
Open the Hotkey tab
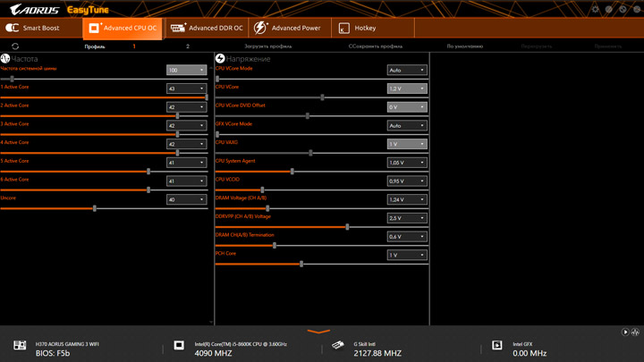pyautogui.click(x=372, y=29)
